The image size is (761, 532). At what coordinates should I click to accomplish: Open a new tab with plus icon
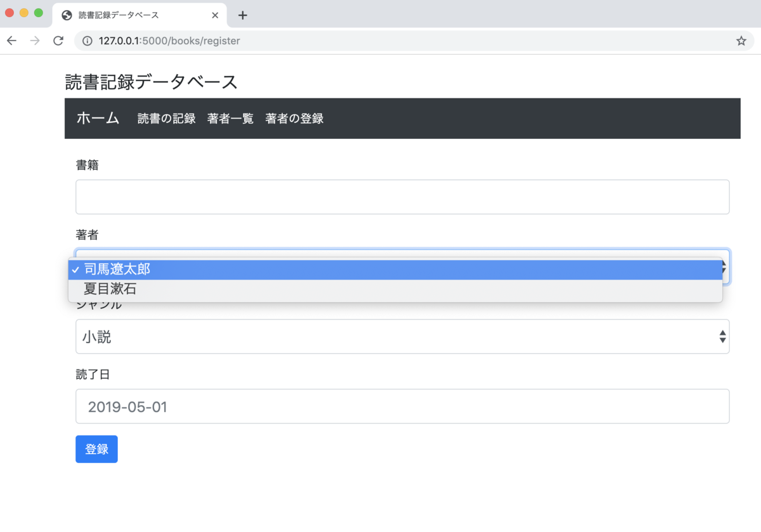(x=242, y=15)
